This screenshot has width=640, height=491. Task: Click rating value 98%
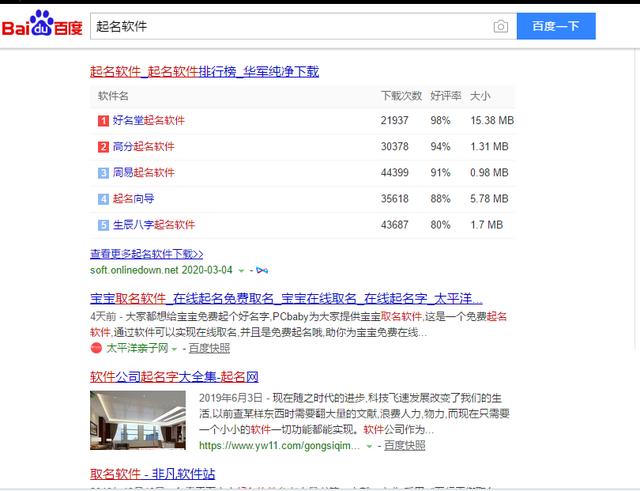(440, 120)
